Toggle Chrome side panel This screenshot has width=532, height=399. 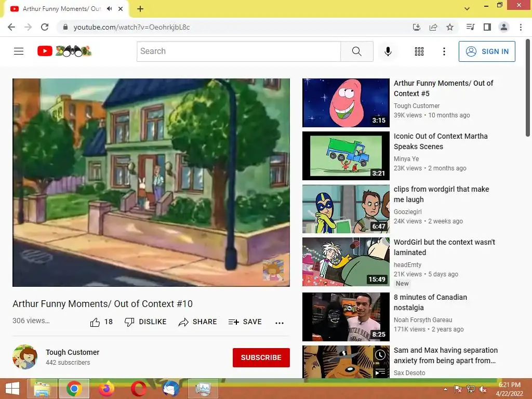(x=487, y=27)
